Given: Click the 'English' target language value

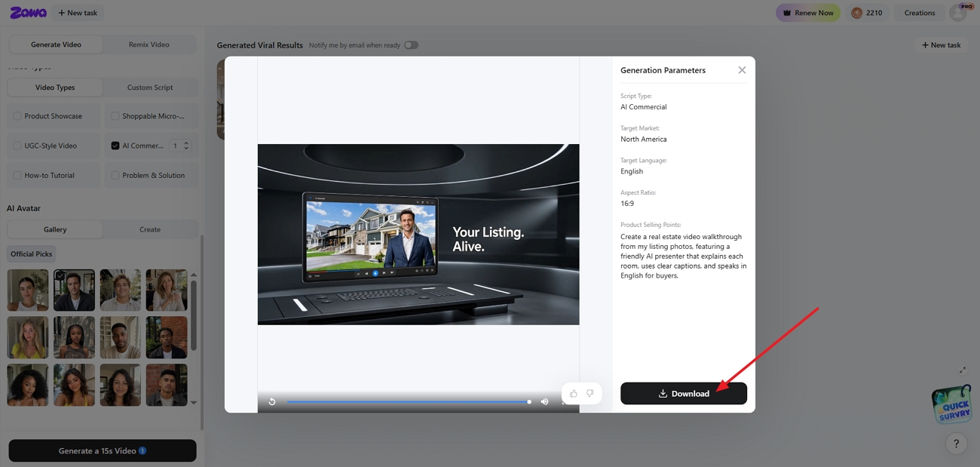Looking at the screenshot, I should (x=632, y=171).
